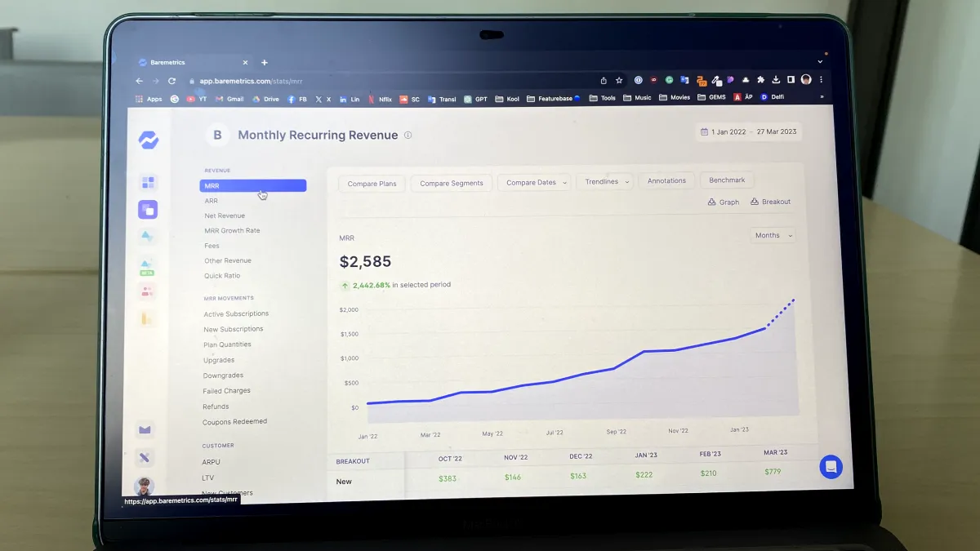Reload the page with the refresh icon
The image size is (980, 551).
click(x=171, y=81)
